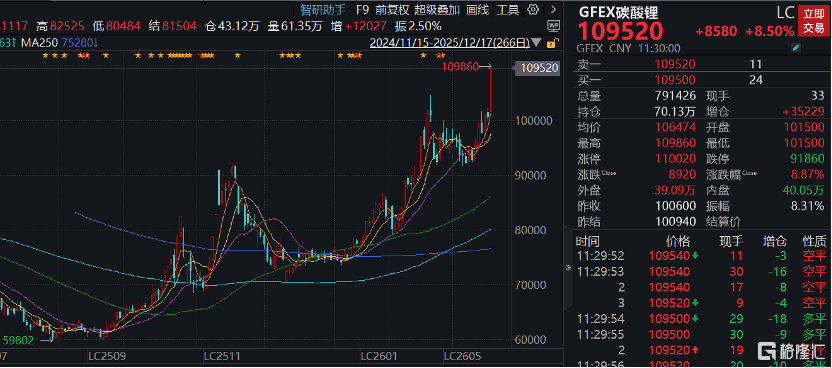Open the 工具 menu
The height and width of the screenshot is (368, 832).
pos(508,10)
